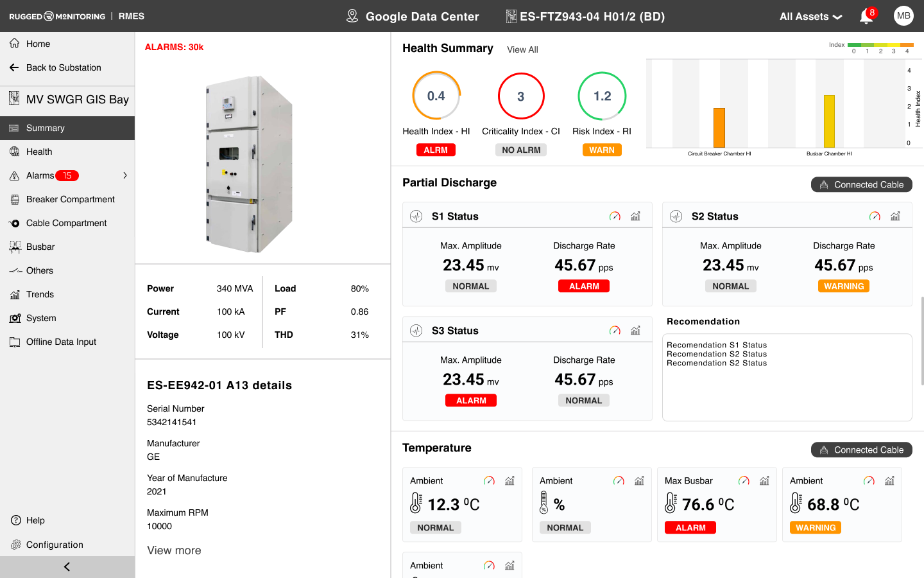Click the MV SWGR GIS Bay icon

click(14, 98)
